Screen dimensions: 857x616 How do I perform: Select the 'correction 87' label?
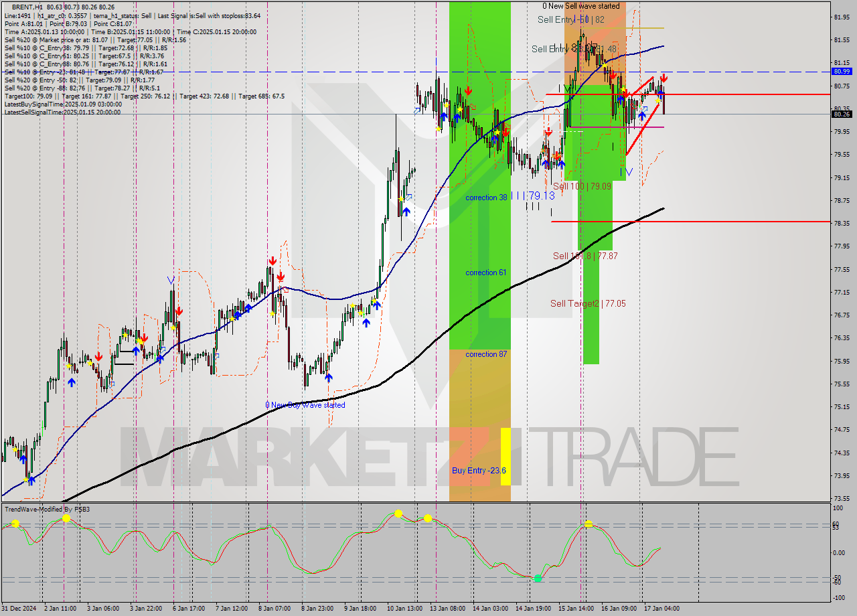coord(486,354)
